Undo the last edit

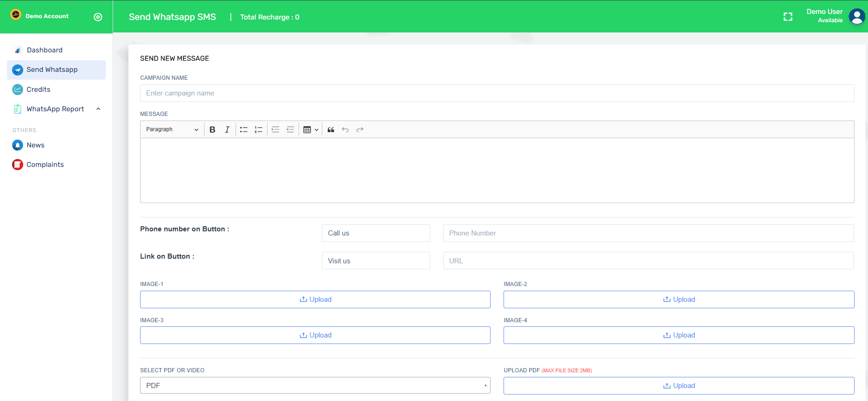pos(345,130)
